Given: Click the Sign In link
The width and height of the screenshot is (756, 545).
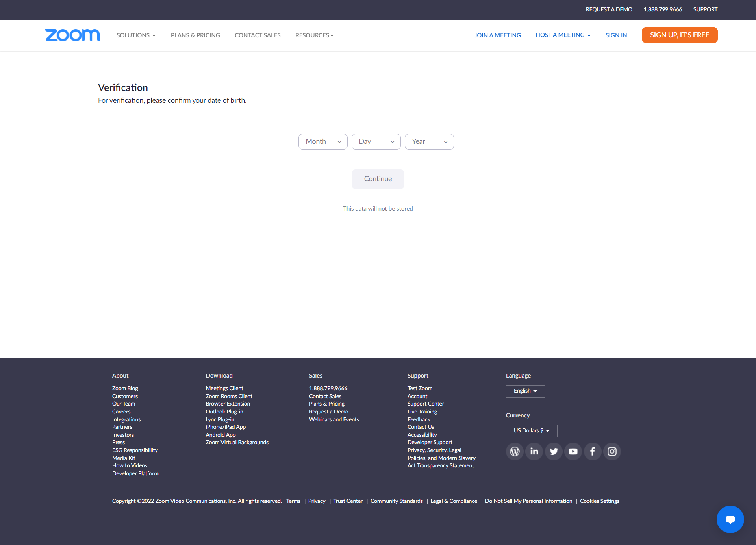Looking at the screenshot, I should pos(616,35).
